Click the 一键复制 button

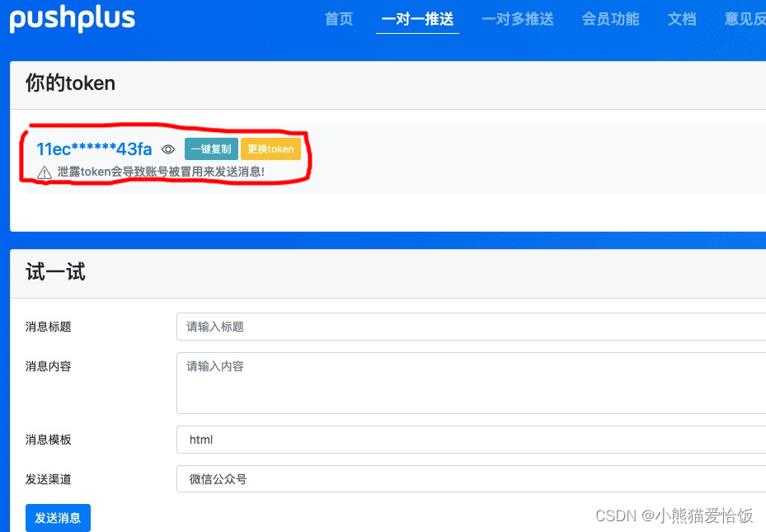pyautogui.click(x=211, y=149)
